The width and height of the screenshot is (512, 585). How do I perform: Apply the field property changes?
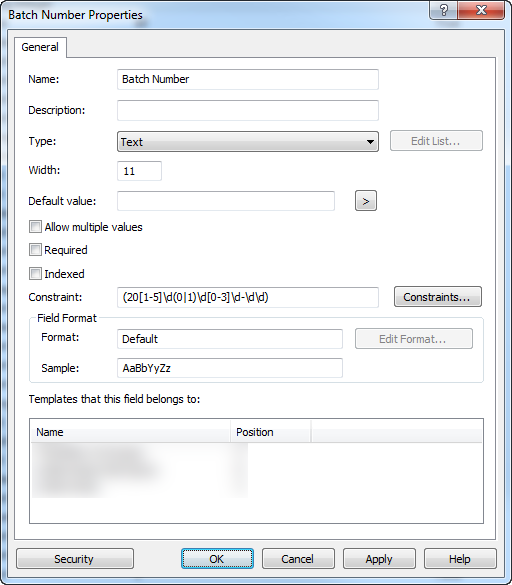(x=379, y=559)
